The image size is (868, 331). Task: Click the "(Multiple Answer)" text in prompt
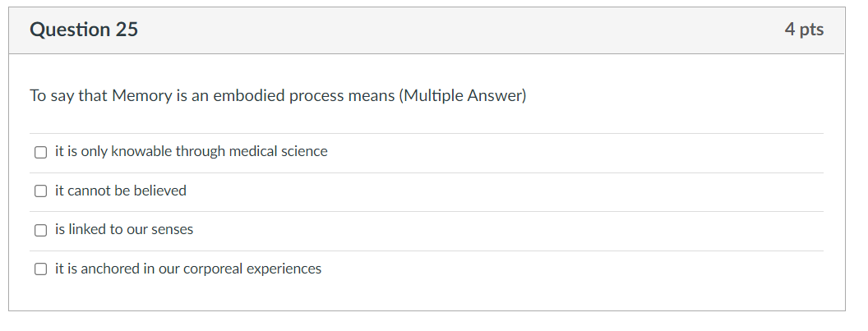[462, 96]
